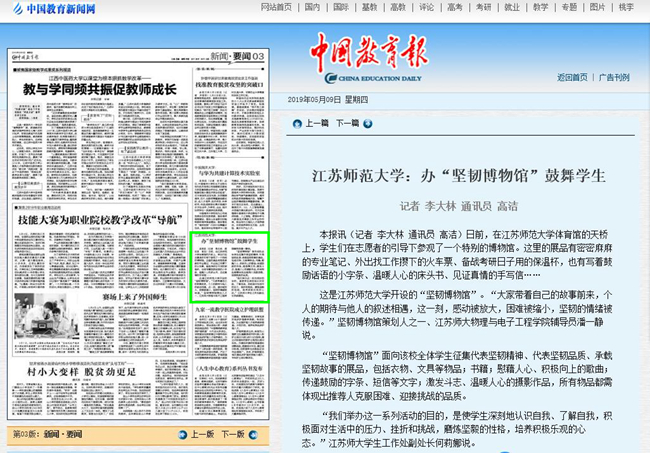Open the 评论 section in top nav
This screenshot has width=650, height=453.
pyautogui.click(x=426, y=7)
